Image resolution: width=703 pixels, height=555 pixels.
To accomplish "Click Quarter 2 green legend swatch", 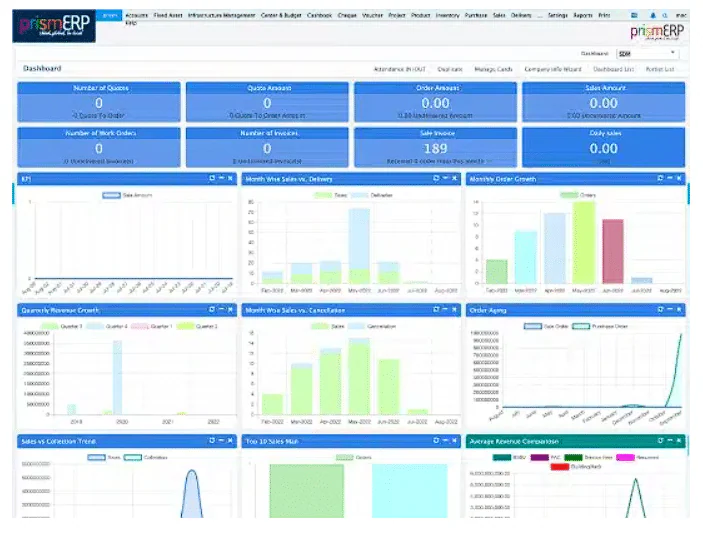I will pos(185,326).
